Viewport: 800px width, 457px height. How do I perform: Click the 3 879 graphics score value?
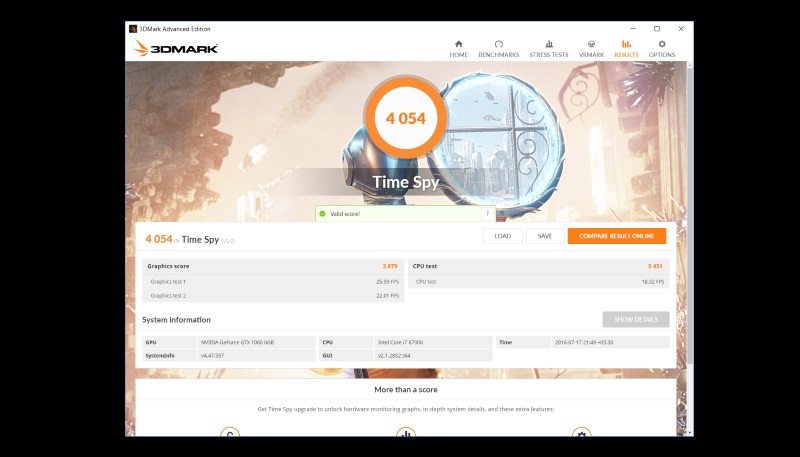point(390,266)
